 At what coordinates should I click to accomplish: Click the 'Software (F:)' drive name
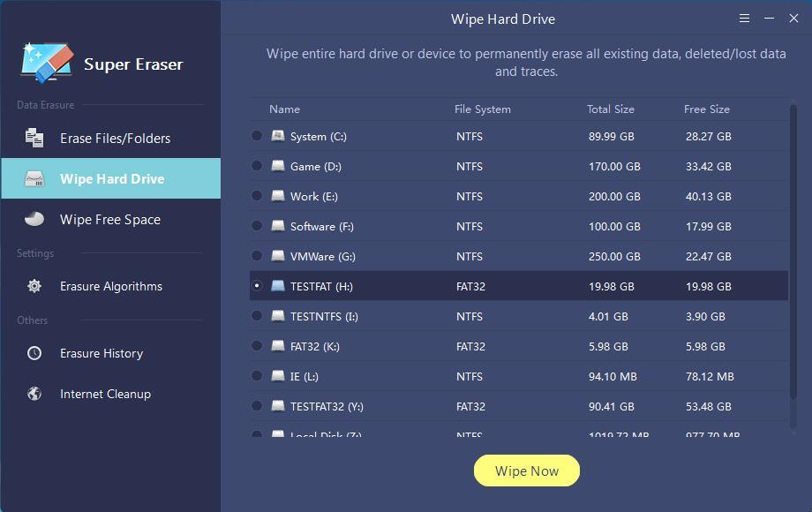(322, 226)
